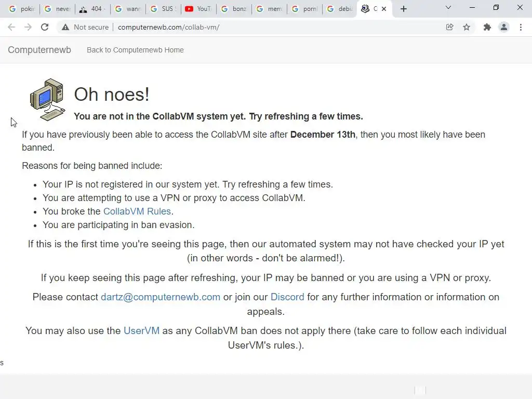Reload the current page
The image size is (532, 399).
45,27
